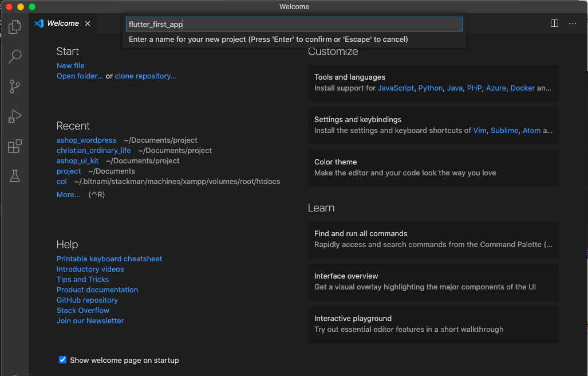Install JavaScript language support
Image resolution: width=588 pixels, height=376 pixels.
coord(396,88)
